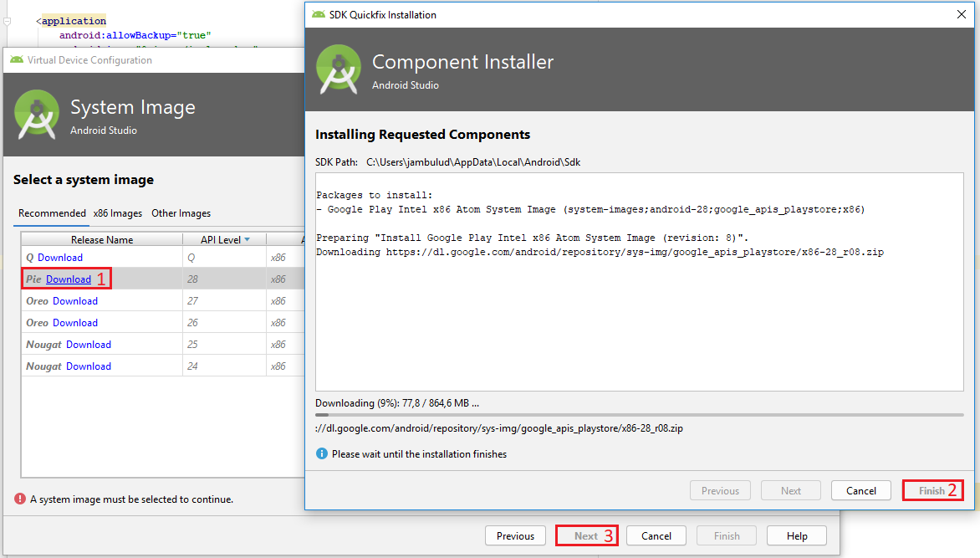Viewport: 980px width, 558px height.
Task: Click Download link for Q release
Action: (60, 258)
